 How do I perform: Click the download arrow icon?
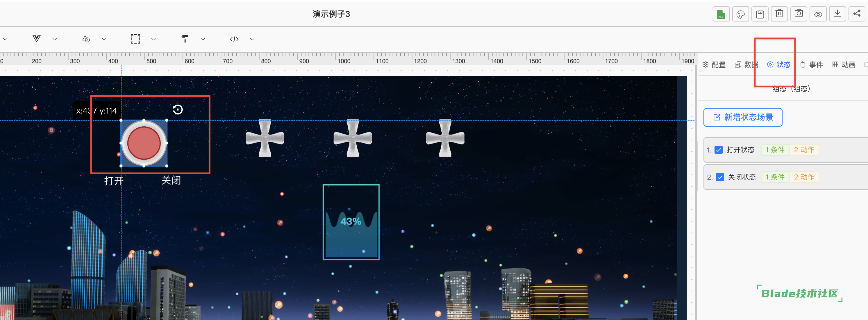[x=837, y=14]
